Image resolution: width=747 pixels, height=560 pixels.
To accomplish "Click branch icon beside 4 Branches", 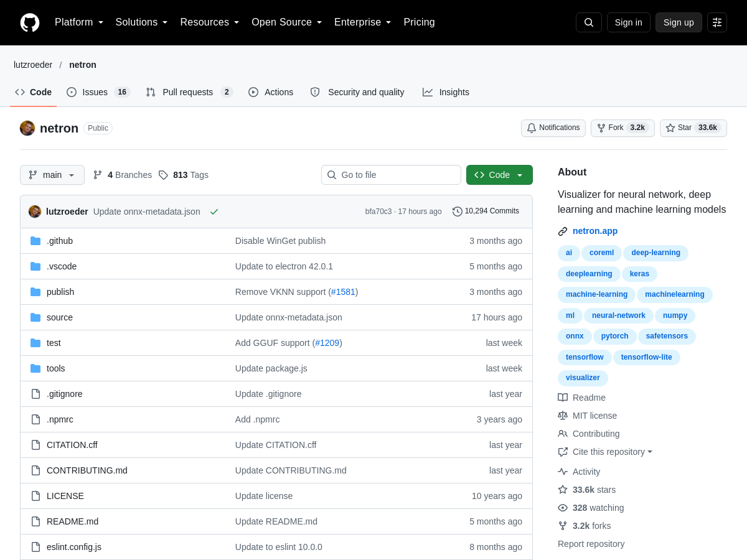I will 98,175.
